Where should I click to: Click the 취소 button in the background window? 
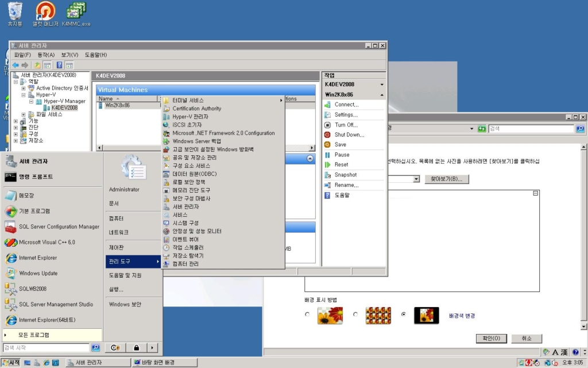click(527, 339)
